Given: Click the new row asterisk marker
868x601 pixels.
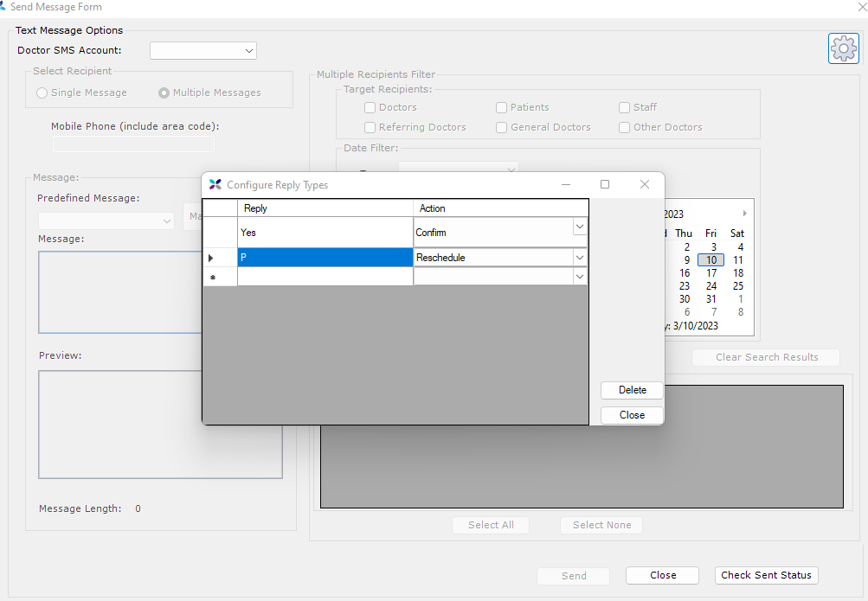Looking at the screenshot, I should pyautogui.click(x=212, y=277).
